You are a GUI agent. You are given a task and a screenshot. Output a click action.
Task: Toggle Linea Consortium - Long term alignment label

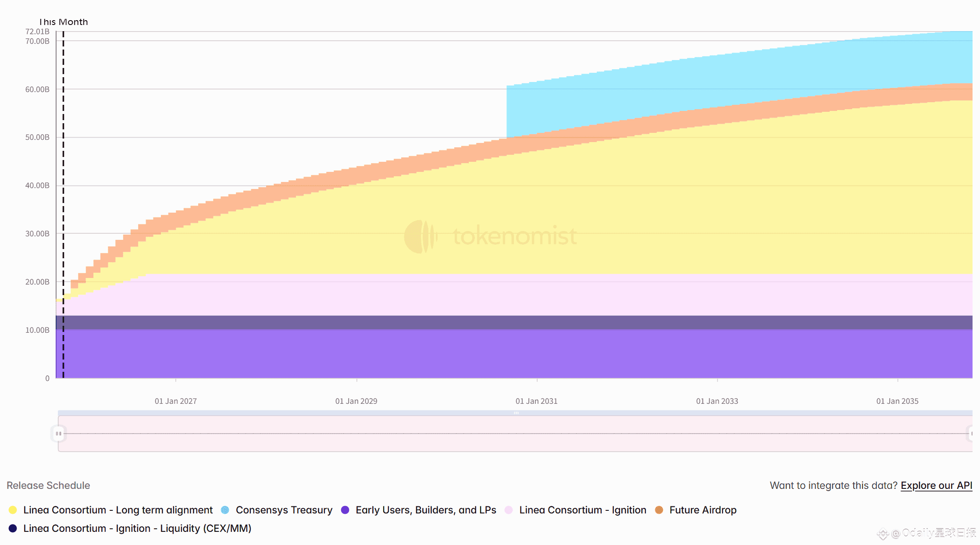[x=118, y=510]
